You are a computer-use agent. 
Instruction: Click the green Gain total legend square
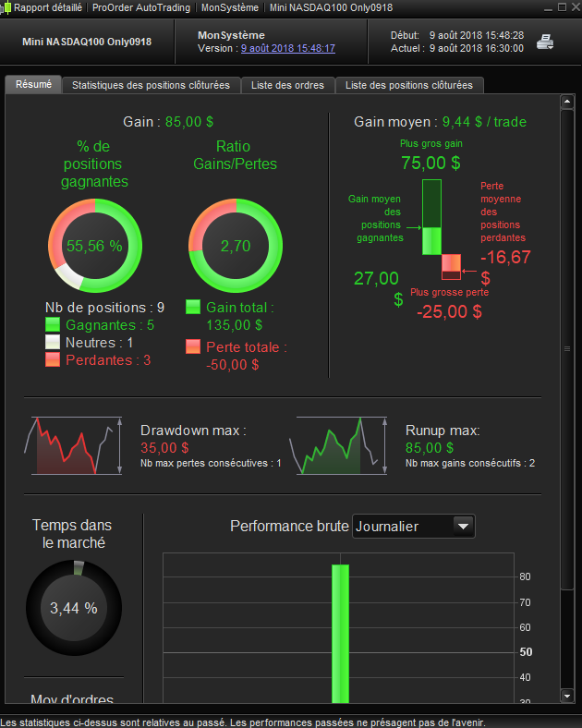pos(193,307)
